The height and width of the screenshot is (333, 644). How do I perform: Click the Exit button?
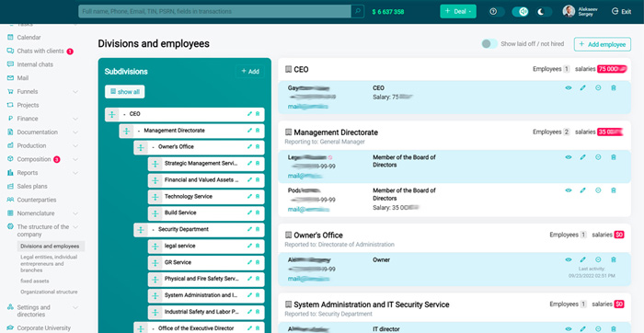tap(621, 11)
